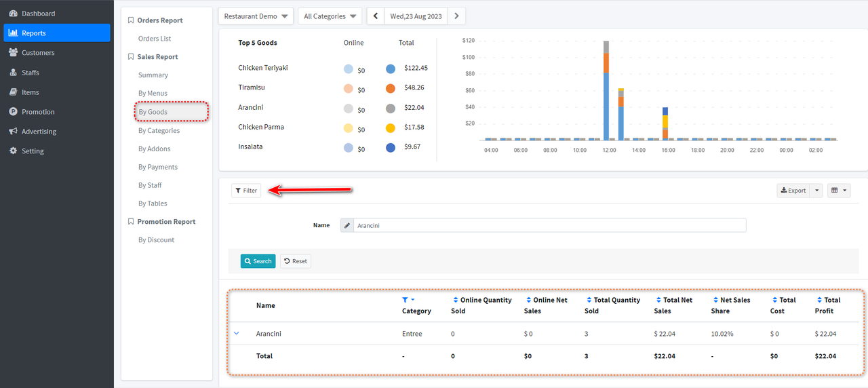Viewport: 868px width, 388px height.
Task: Click Tiramisu total orange swatch
Action: [391, 88]
